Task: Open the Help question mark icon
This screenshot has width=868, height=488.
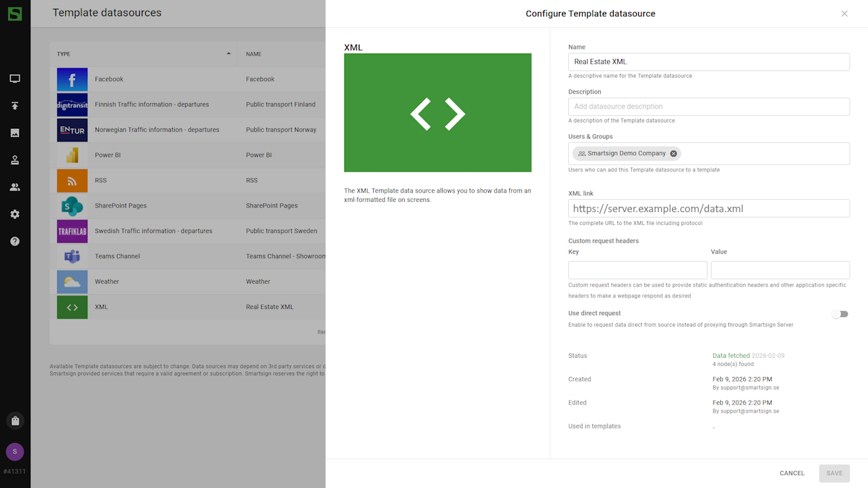Action: pos(15,241)
